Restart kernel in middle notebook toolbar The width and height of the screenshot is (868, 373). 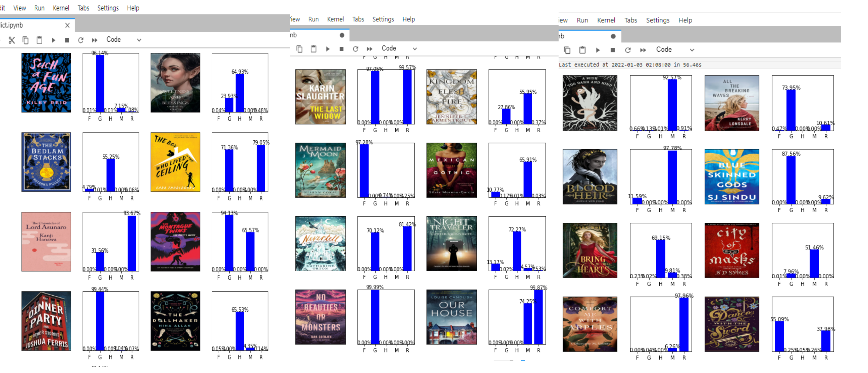coord(356,49)
